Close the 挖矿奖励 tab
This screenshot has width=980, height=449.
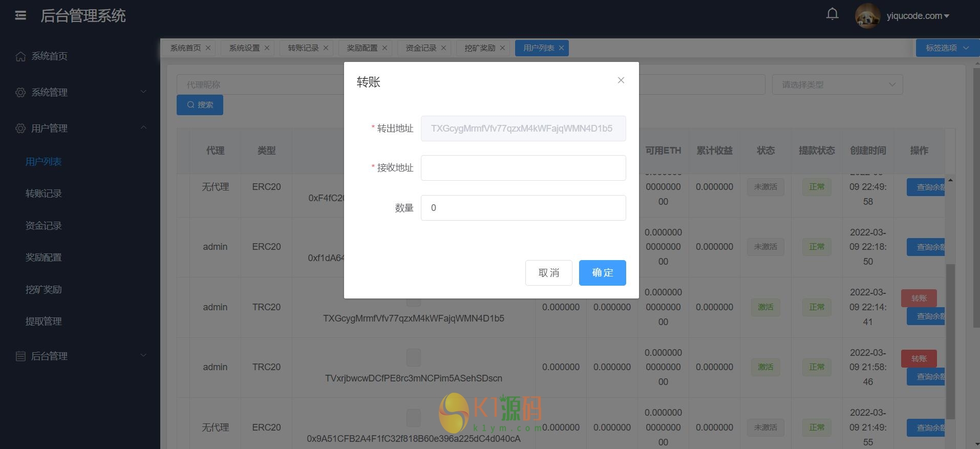[x=502, y=48]
